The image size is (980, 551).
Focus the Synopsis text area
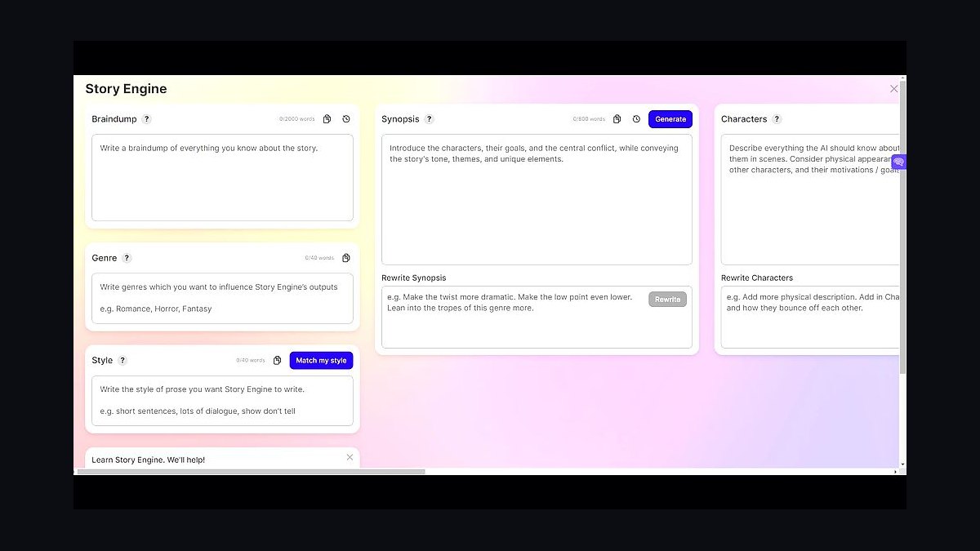(537, 199)
